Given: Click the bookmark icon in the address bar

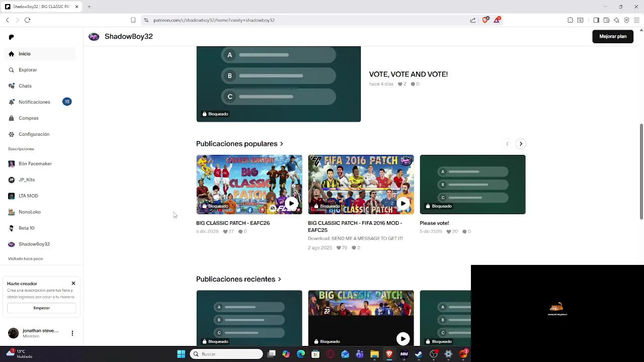Looking at the screenshot, I should [133, 20].
